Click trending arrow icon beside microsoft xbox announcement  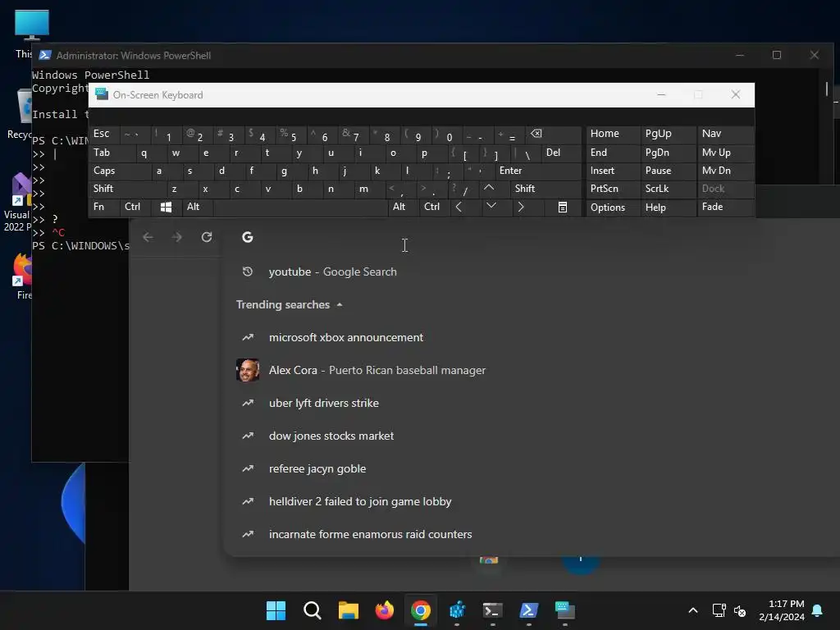(248, 337)
